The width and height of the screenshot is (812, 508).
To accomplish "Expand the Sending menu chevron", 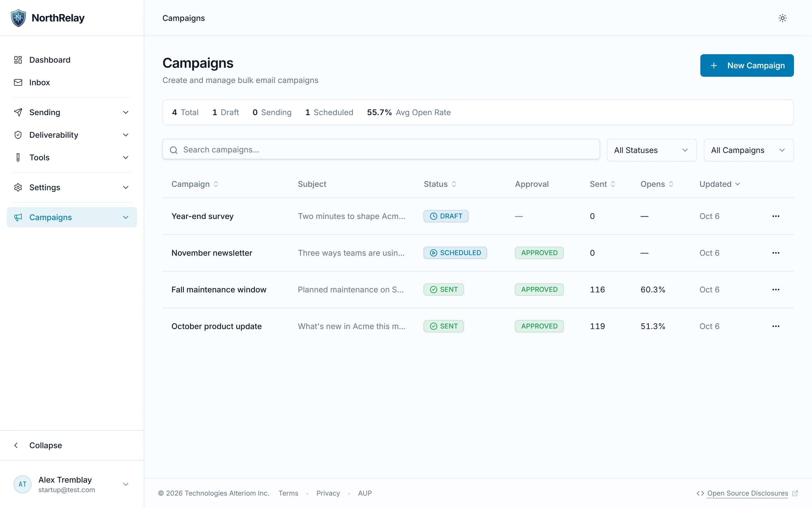I will click(126, 112).
